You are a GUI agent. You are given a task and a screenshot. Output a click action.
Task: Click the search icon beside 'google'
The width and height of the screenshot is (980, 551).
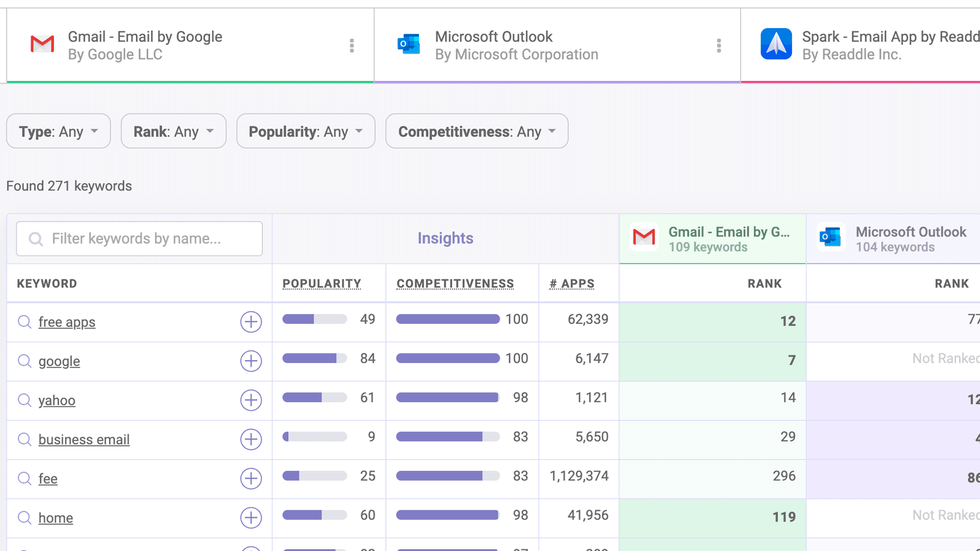coord(24,361)
